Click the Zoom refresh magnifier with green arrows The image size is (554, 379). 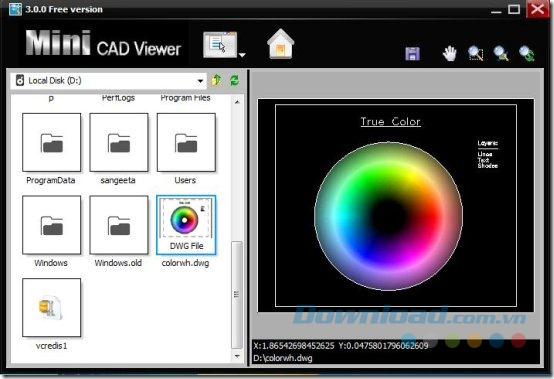(x=527, y=54)
